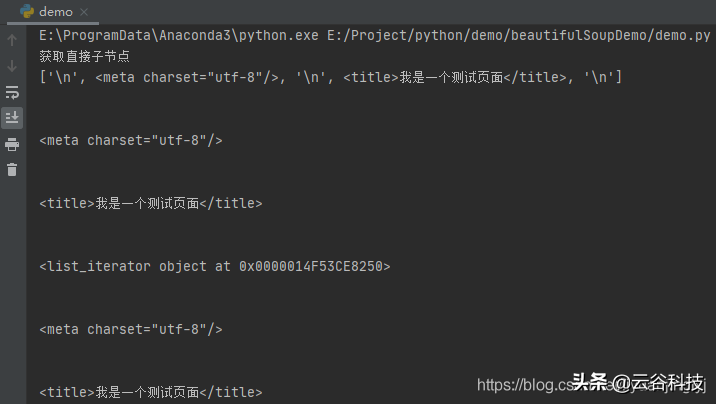Click the python.exe interpreter path text
This screenshot has width=716, height=404.
click(x=179, y=35)
